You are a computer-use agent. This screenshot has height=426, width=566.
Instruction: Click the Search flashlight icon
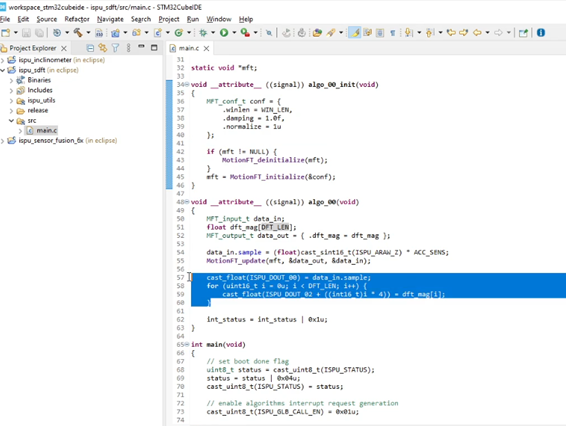(331, 33)
